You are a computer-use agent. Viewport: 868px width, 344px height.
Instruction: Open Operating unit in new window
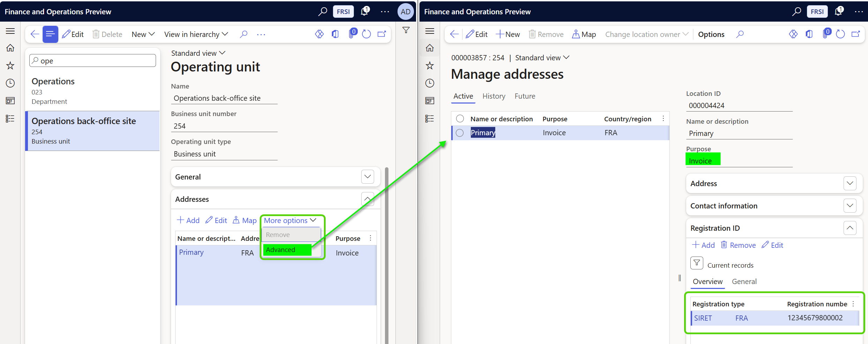click(x=382, y=34)
